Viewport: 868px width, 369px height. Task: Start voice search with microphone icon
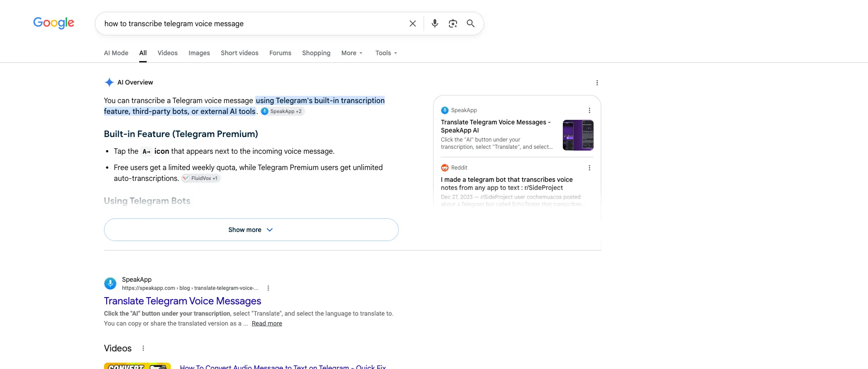[435, 24]
